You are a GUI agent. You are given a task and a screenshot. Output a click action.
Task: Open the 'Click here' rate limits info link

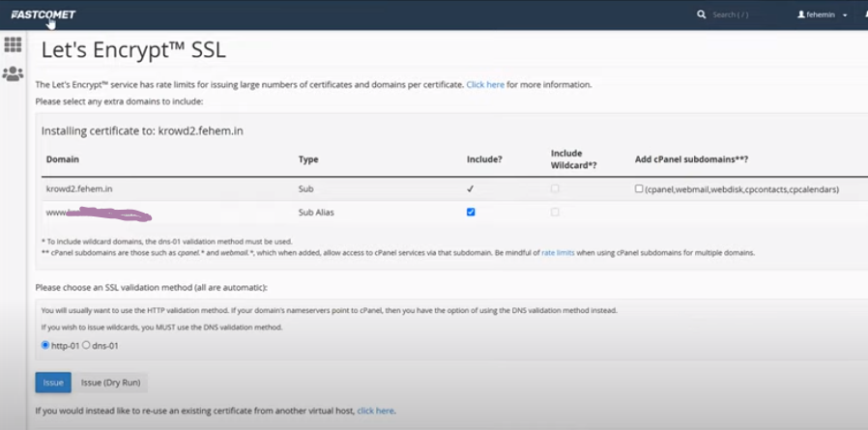[x=485, y=85]
